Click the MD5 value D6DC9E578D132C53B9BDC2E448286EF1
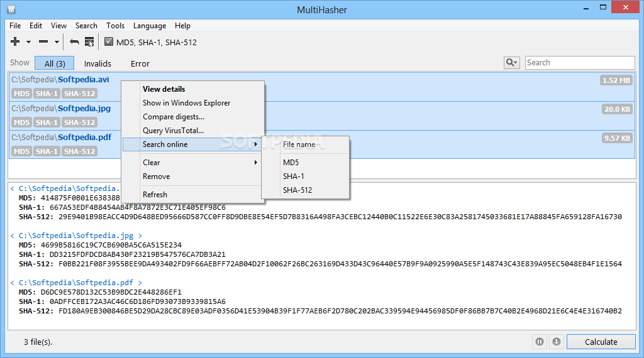 111,292
